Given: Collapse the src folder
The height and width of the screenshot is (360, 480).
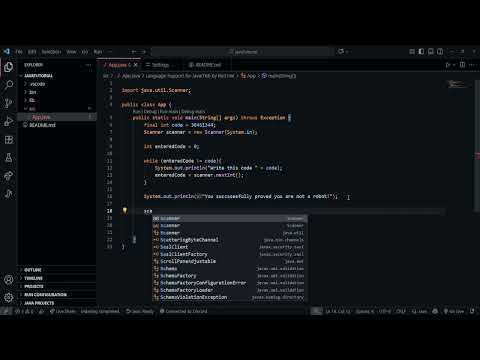Looking at the screenshot, I should point(57,109).
